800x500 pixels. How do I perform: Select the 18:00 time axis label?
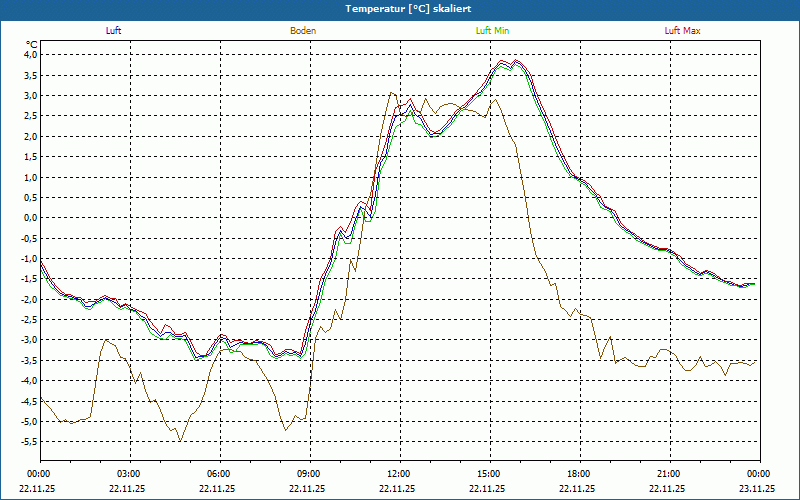pyautogui.click(x=579, y=474)
